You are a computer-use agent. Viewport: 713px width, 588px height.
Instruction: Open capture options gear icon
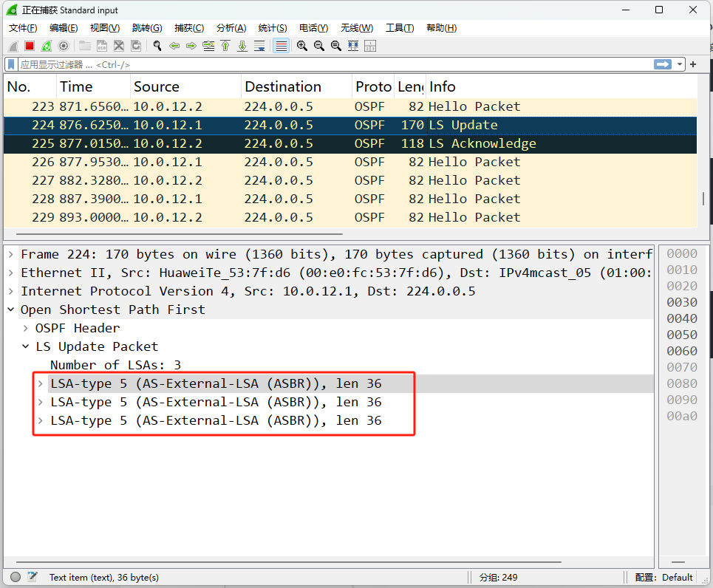63,45
